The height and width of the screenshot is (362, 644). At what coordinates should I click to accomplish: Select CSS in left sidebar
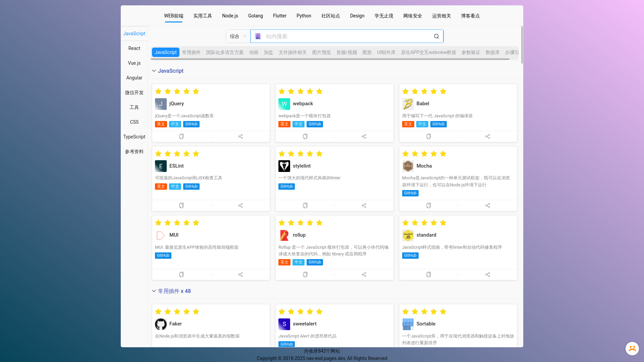(x=134, y=122)
